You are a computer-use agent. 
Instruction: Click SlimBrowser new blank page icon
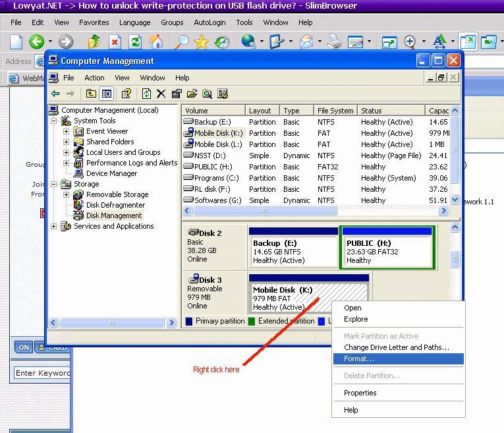pos(16,42)
